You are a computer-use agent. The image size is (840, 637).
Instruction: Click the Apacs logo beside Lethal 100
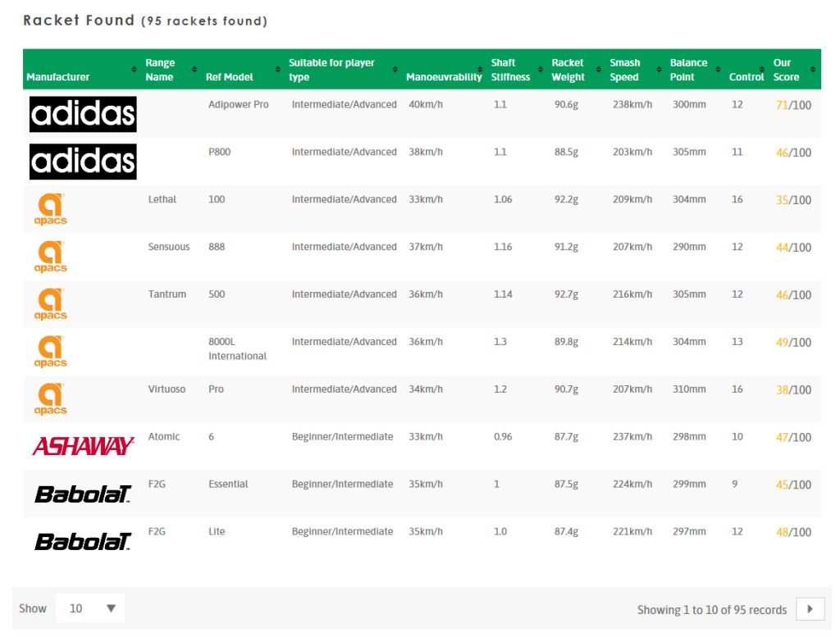click(x=50, y=209)
